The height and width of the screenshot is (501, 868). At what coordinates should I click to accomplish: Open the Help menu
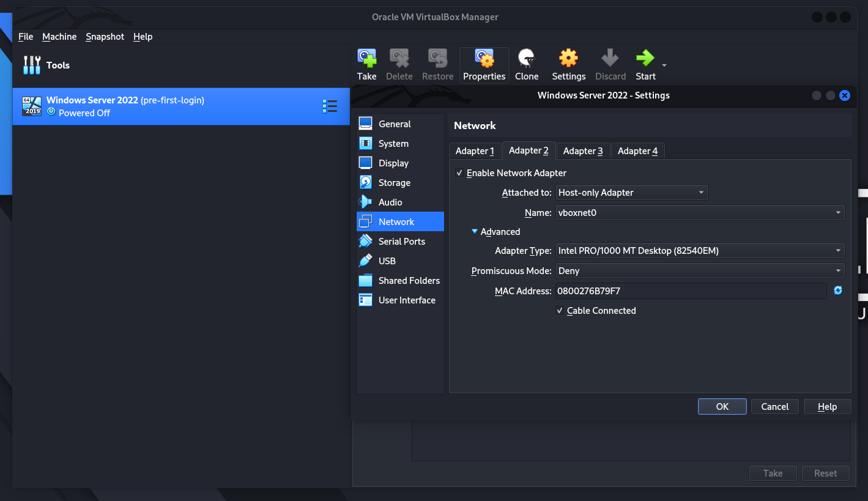(143, 37)
